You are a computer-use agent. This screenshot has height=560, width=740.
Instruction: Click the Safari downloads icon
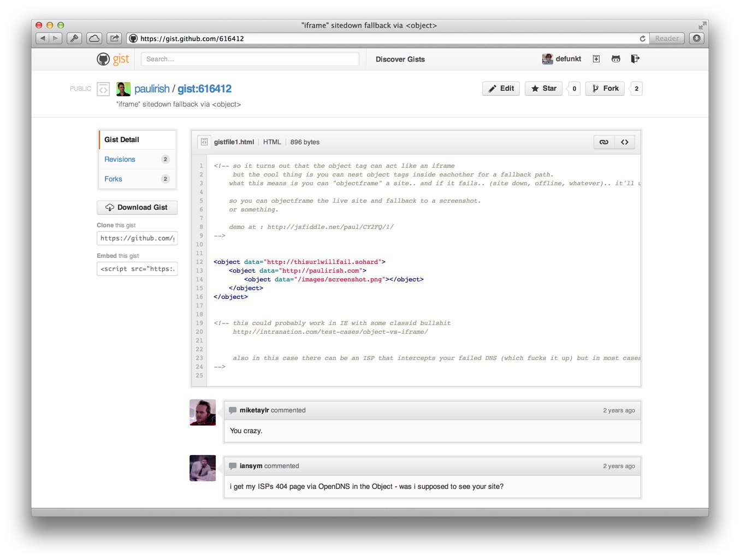(x=697, y=38)
